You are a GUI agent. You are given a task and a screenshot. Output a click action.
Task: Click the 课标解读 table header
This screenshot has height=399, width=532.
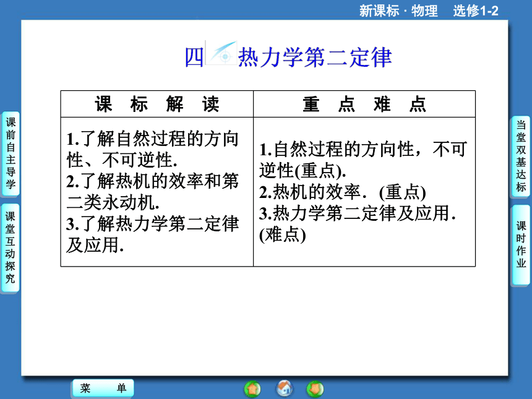click(157, 104)
